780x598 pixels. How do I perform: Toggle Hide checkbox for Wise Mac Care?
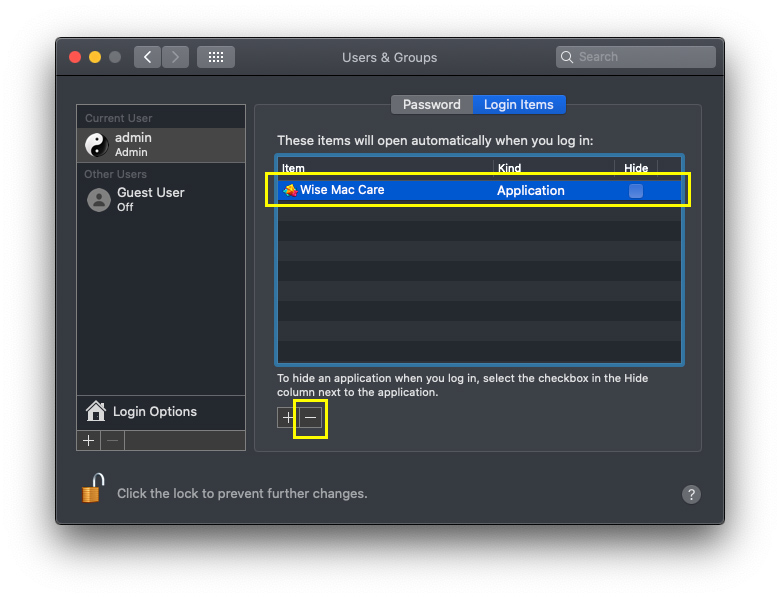tap(636, 190)
